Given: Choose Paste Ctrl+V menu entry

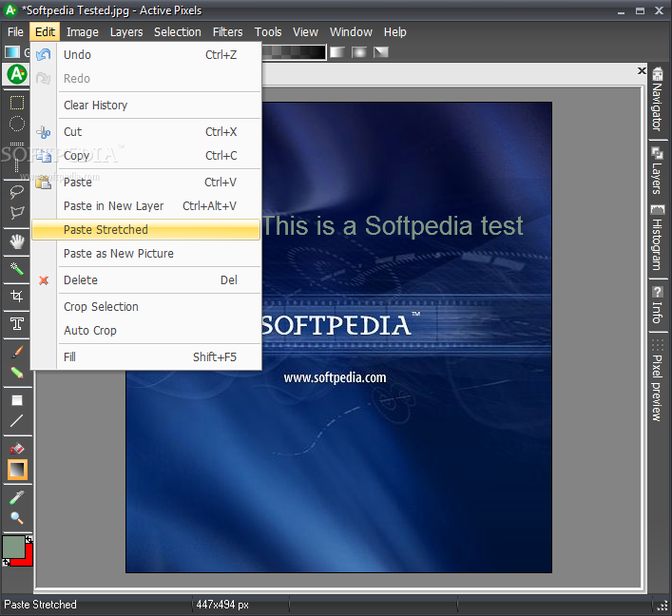Looking at the screenshot, I should [x=146, y=183].
